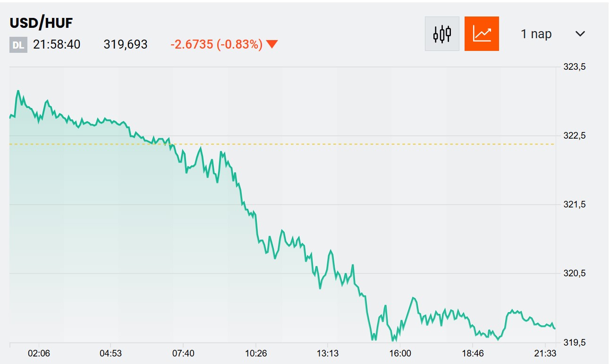
Task: Expand the chevron next to 1 nap
Action: [x=580, y=34]
